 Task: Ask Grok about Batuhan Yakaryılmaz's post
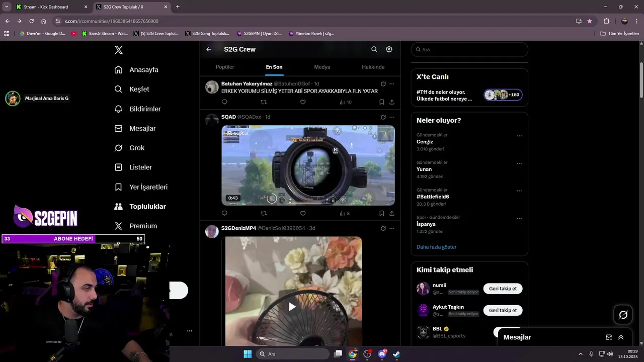383,83
